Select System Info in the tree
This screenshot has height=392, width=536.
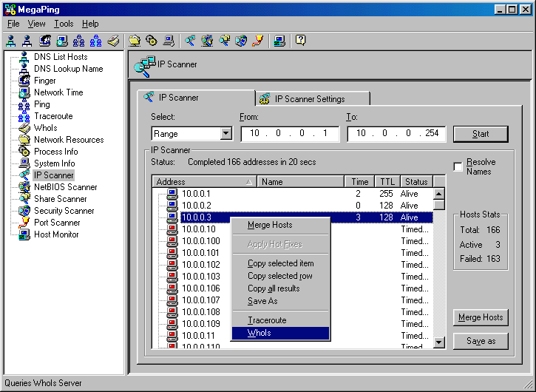click(55, 163)
